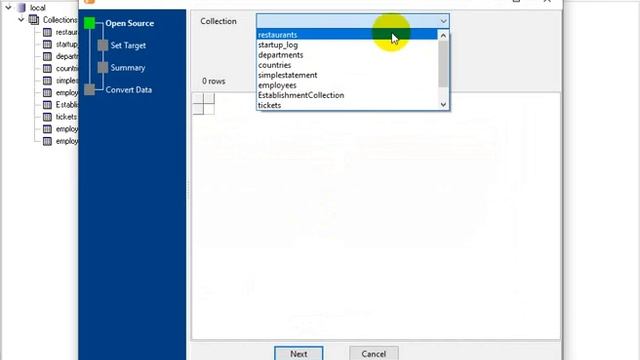This screenshot has width=640, height=360.
Task: Go to the Summary wizard step
Action: [x=128, y=68]
